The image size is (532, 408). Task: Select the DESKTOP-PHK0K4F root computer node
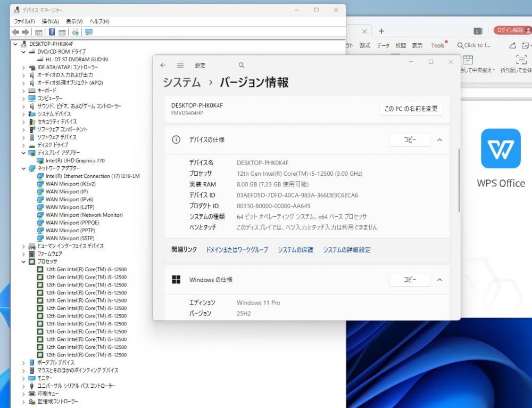(51, 44)
